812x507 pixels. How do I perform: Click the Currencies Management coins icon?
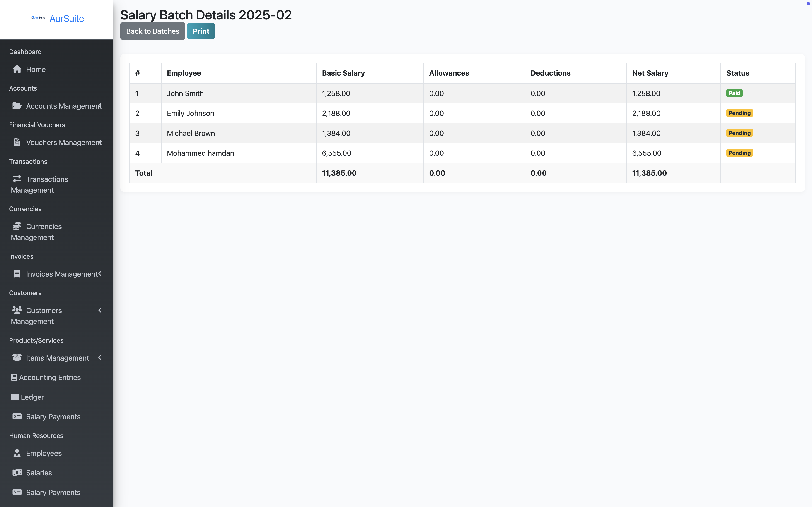pos(17,226)
